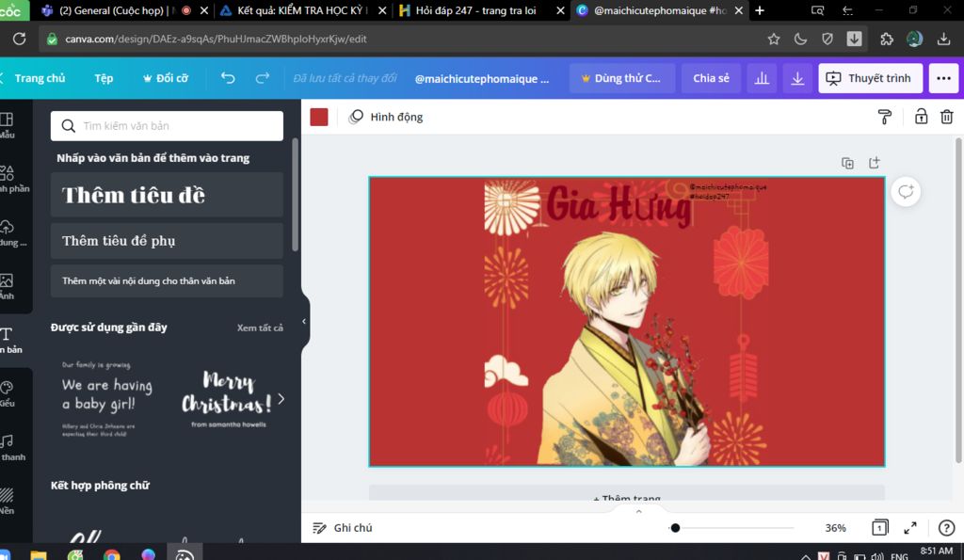This screenshot has height=560, width=964.
Task: Open the styles palette tab
Action: (8, 394)
